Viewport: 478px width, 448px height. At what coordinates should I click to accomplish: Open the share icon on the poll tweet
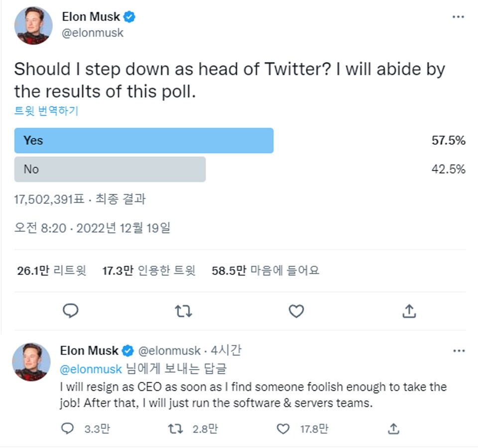[409, 311]
